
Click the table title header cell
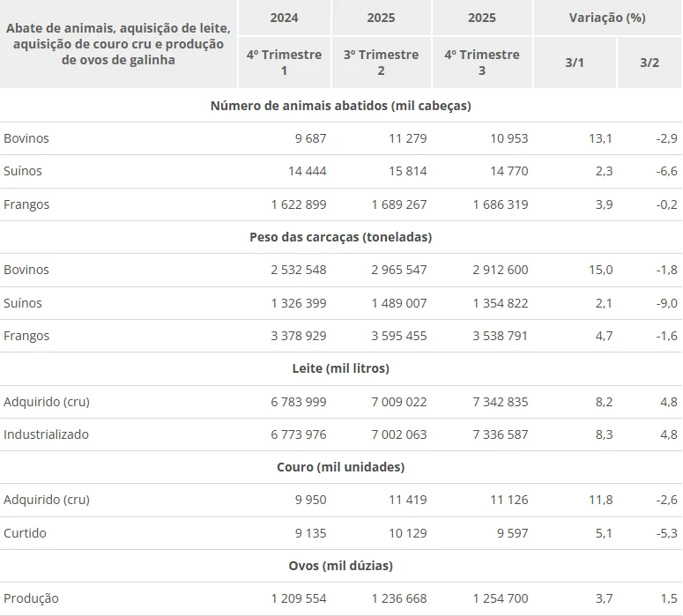[118, 44]
